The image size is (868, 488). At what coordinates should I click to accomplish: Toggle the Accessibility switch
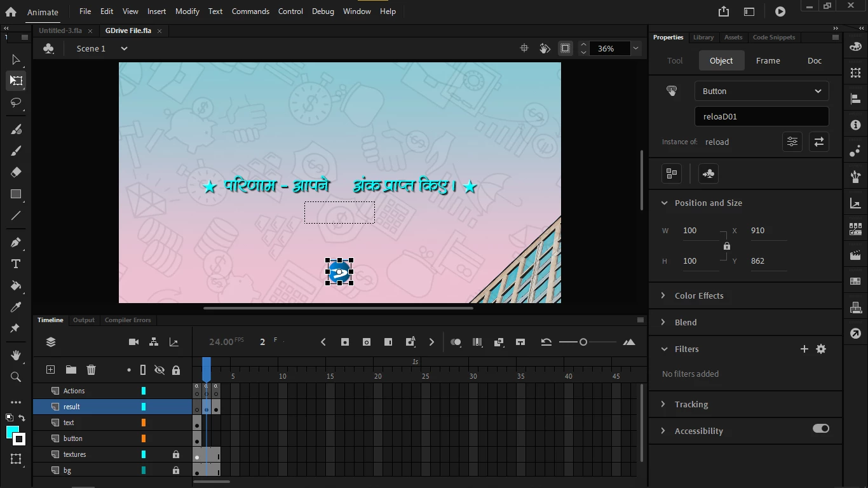click(x=821, y=428)
